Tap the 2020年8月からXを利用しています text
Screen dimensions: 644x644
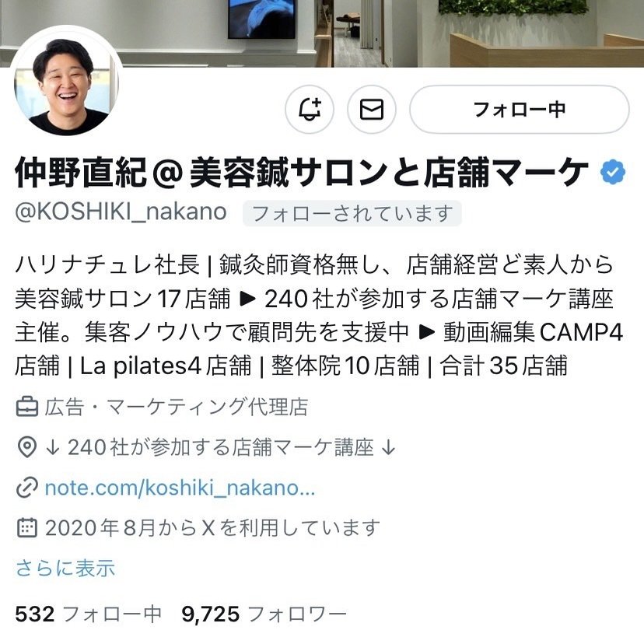[213, 528]
